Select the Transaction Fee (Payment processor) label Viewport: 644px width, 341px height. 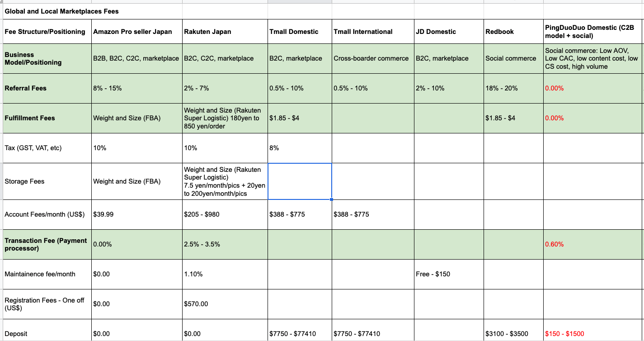pos(47,244)
